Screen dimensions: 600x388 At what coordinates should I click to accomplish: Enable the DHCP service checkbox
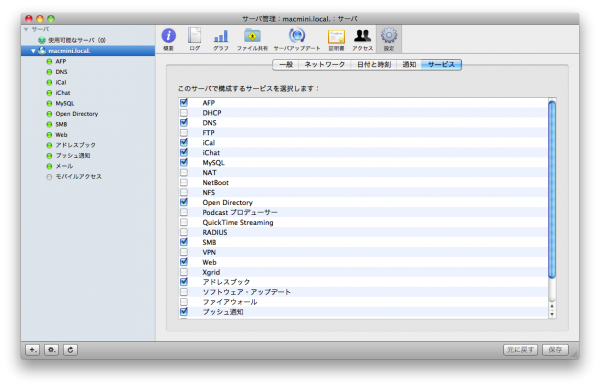(x=184, y=112)
